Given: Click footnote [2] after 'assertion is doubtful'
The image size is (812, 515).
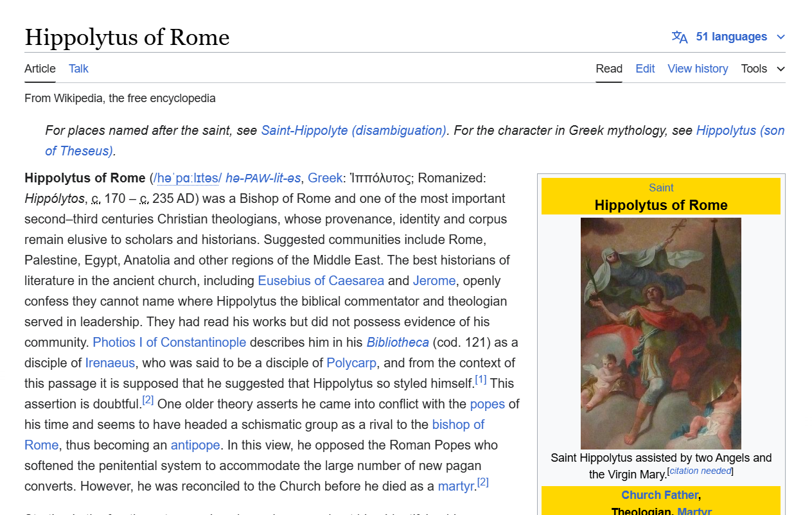Looking at the screenshot, I should pyautogui.click(x=148, y=400).
